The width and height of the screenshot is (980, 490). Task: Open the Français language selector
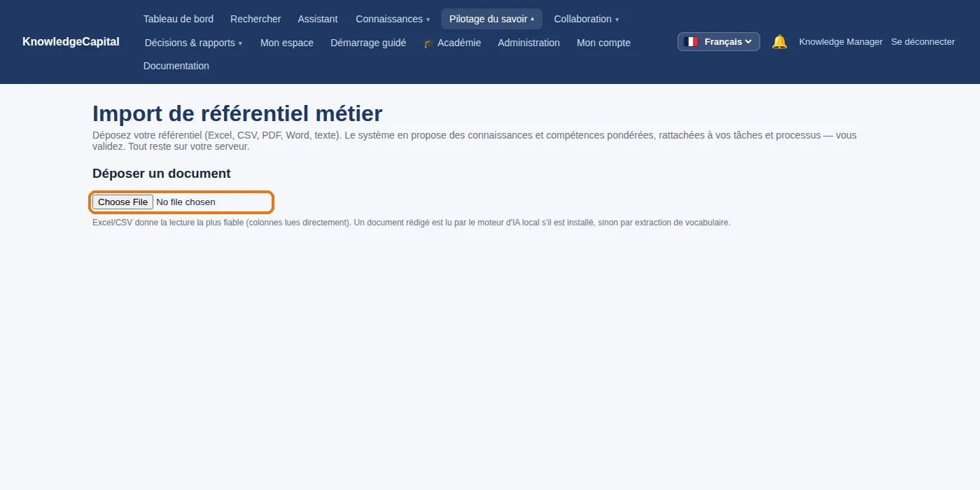click(719, 42)
